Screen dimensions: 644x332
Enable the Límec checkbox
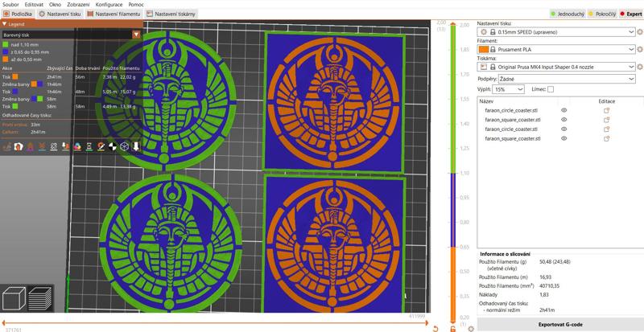(551, 89)
